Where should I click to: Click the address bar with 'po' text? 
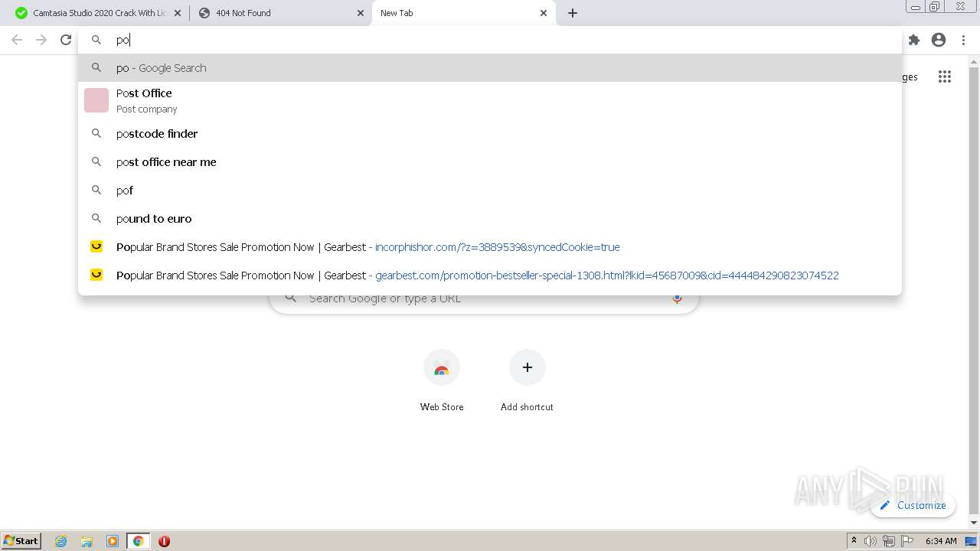coord(490,40)
